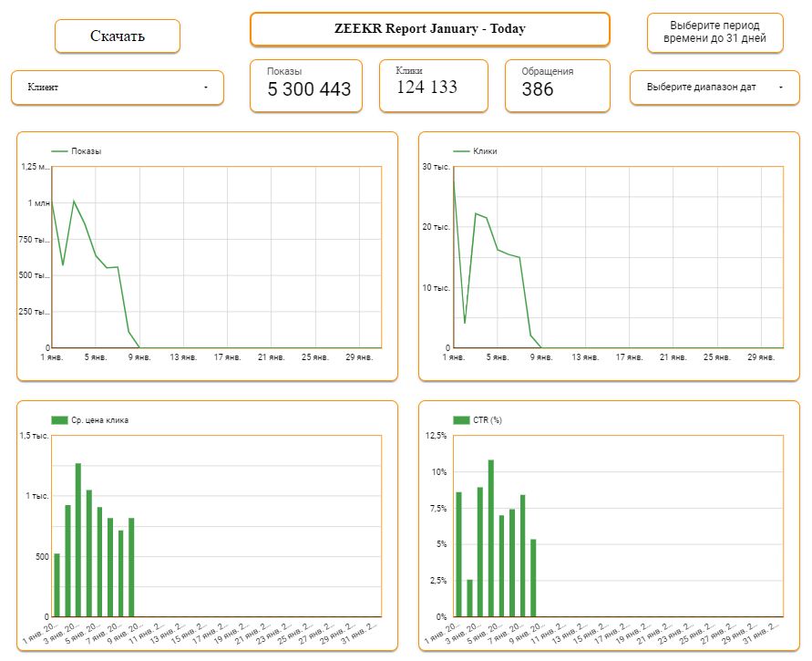Select the ZEEKR Report January - Today title

click(x=430, y=29)
